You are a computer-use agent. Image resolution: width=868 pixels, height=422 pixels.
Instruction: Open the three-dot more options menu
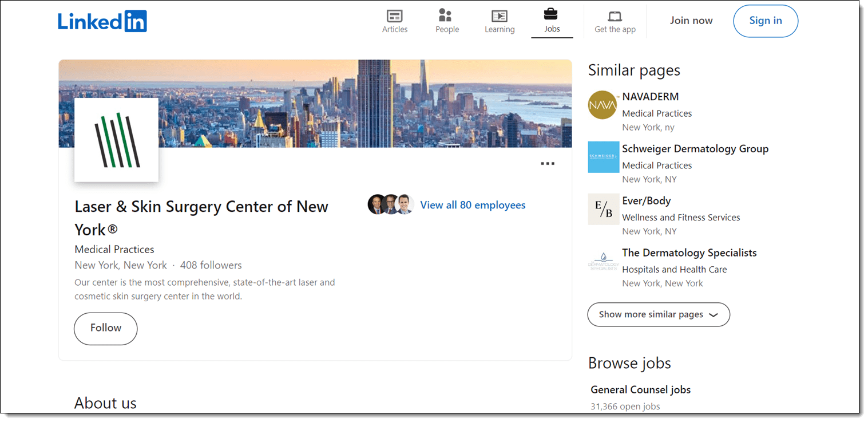tap(548, 164)
